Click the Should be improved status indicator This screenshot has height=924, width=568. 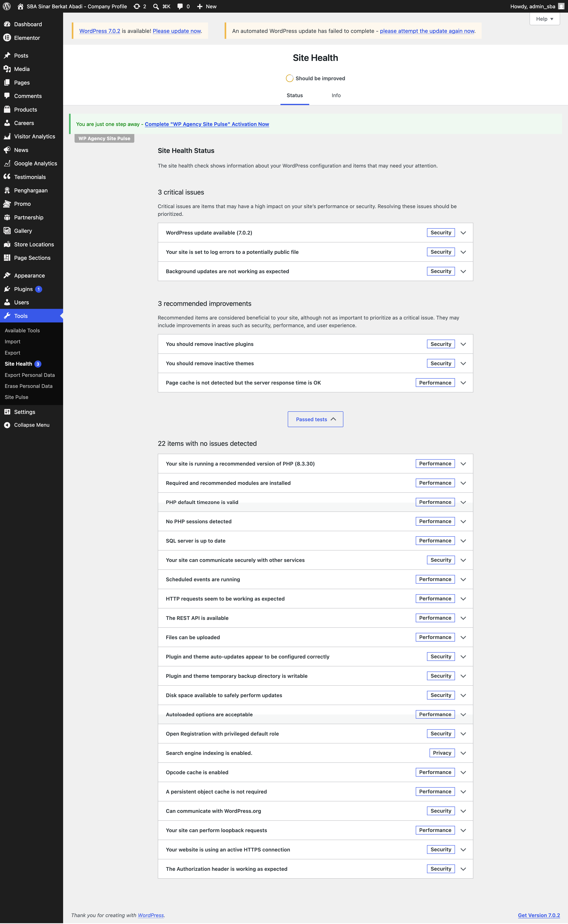click(x=315, y=78)
